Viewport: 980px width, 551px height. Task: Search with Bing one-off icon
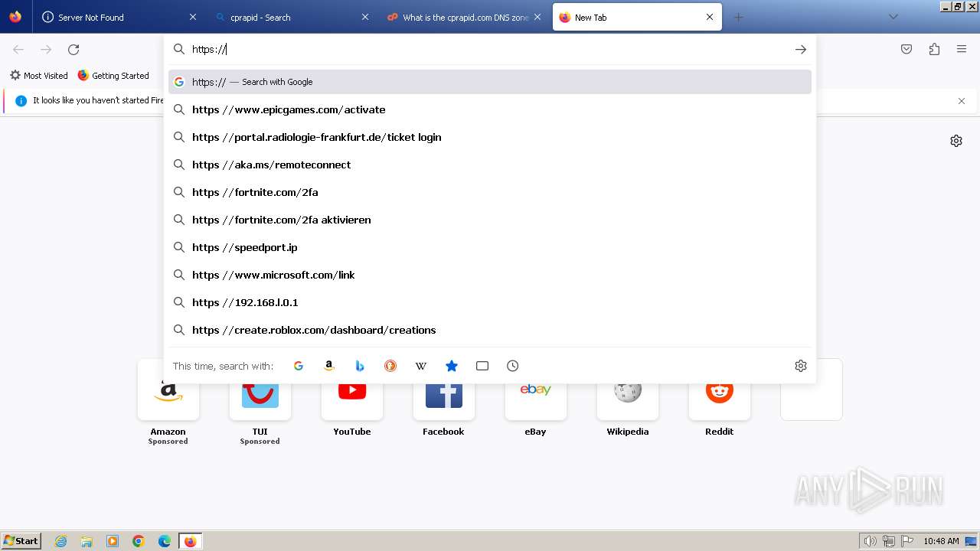(x=360, y=366)
